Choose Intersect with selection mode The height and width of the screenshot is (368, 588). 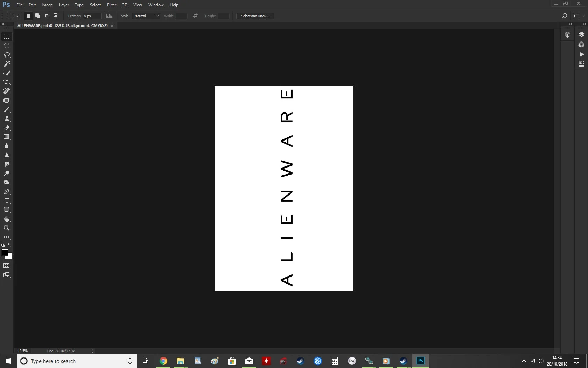click(x=56, y=16)
